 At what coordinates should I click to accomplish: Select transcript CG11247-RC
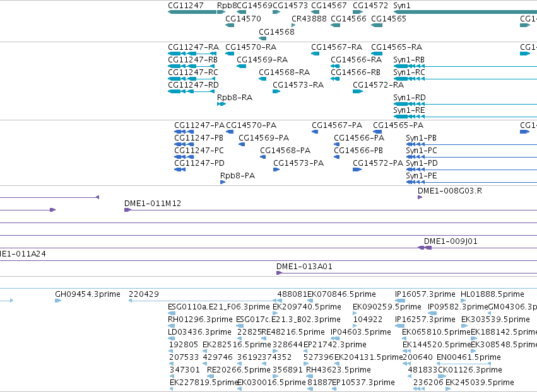click(x=193, y=72)
